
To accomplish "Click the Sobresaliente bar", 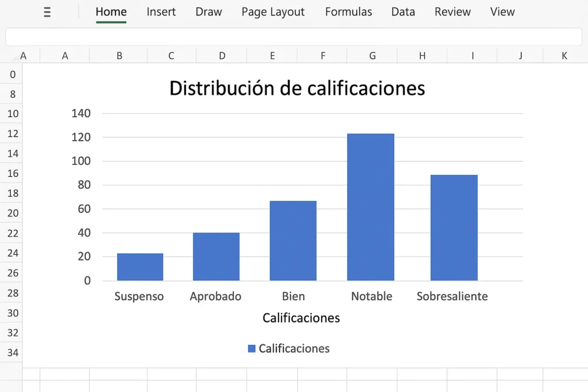I will tap(454, 228).
